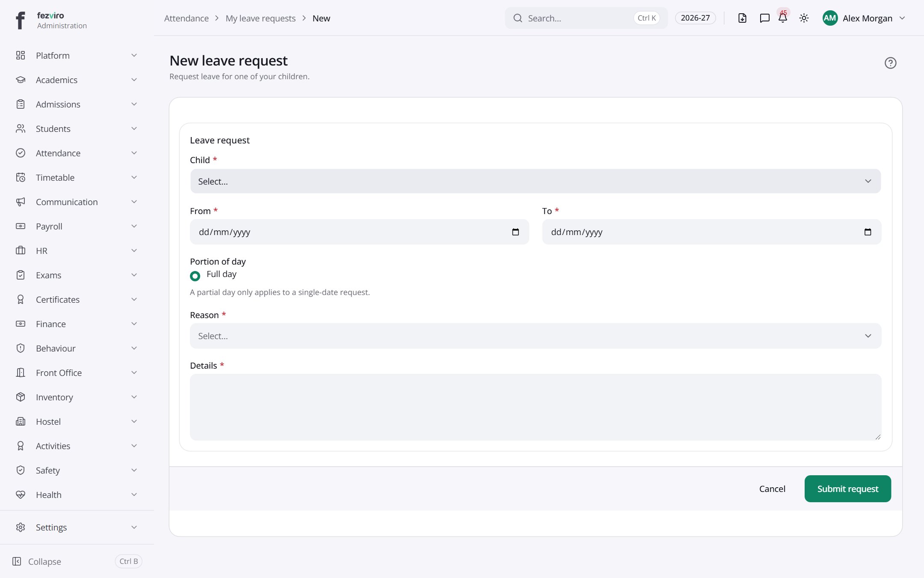Select the Full day radio button
This screenshot has width=924, height=578.
pos(195,276)
